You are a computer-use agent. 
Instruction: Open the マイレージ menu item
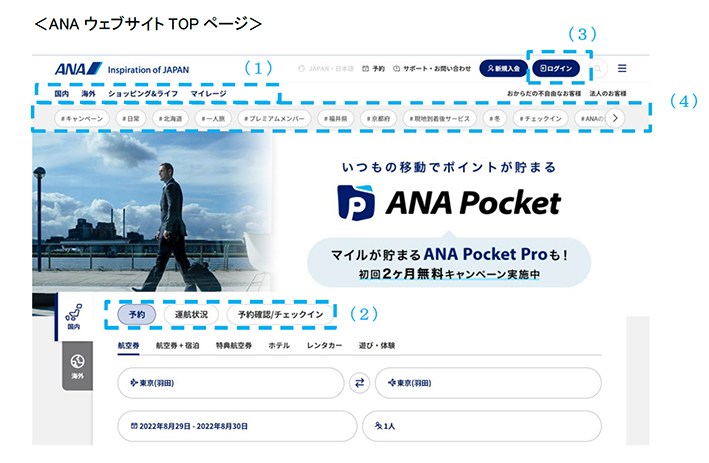point(208,94)
